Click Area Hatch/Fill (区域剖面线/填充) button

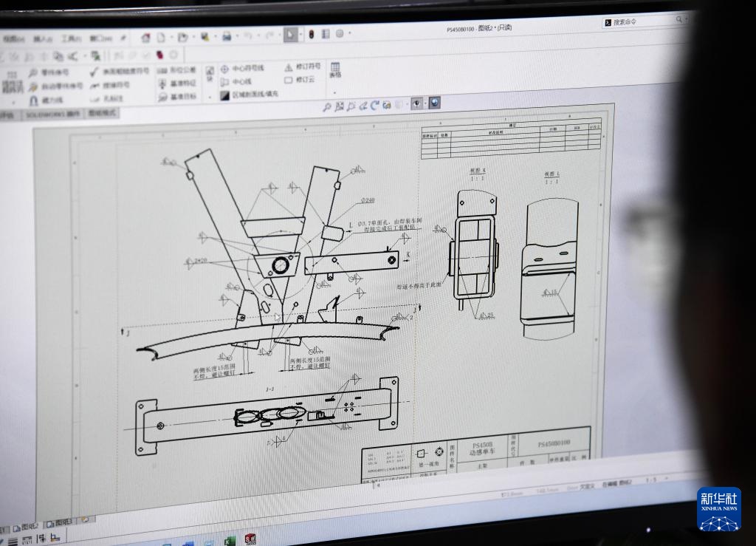tap(249, 95)
